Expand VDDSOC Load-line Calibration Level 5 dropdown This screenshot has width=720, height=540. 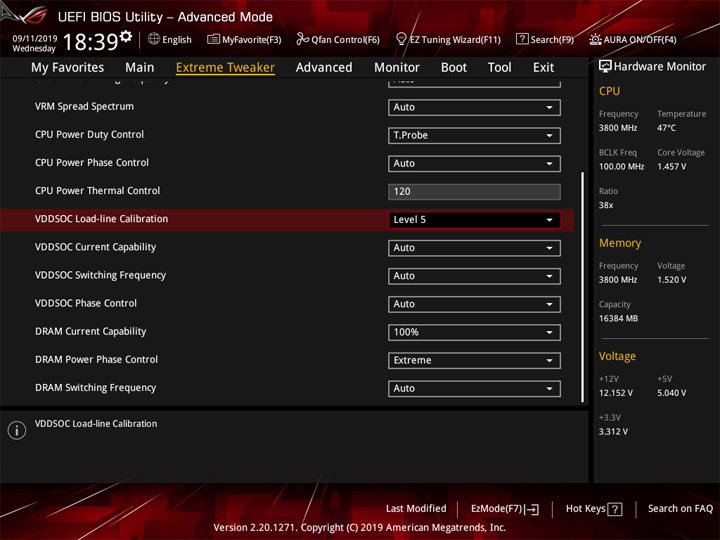[474, 220]
